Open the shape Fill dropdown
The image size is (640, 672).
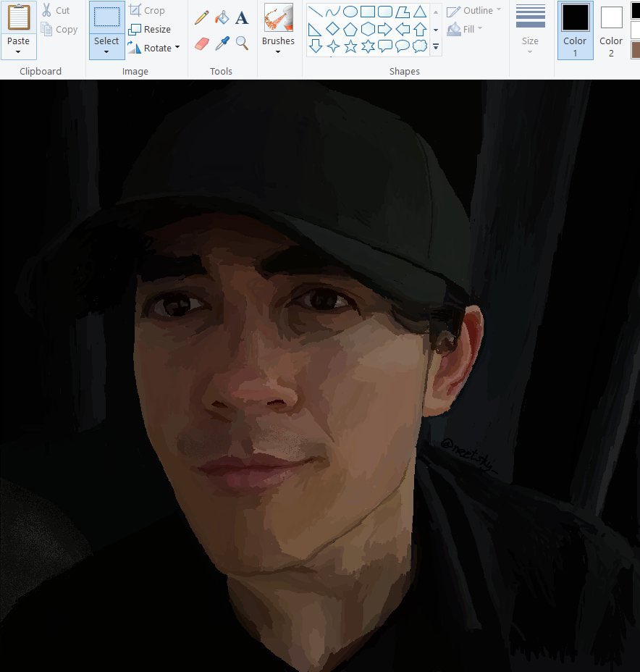click(x=465, y=29)
